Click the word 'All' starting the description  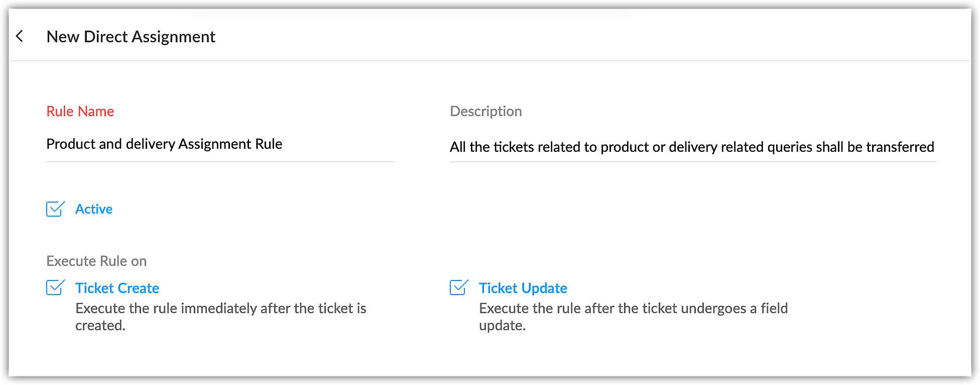[457, 147]
